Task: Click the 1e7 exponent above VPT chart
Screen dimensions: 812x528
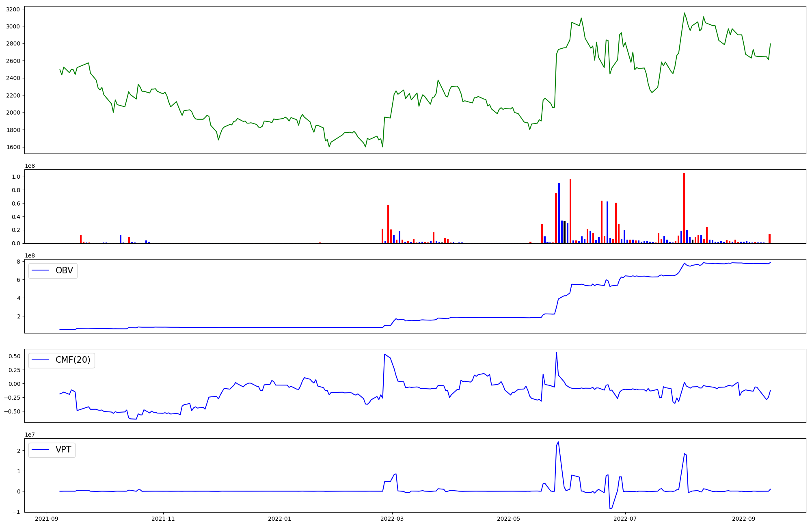Action: 30,435
